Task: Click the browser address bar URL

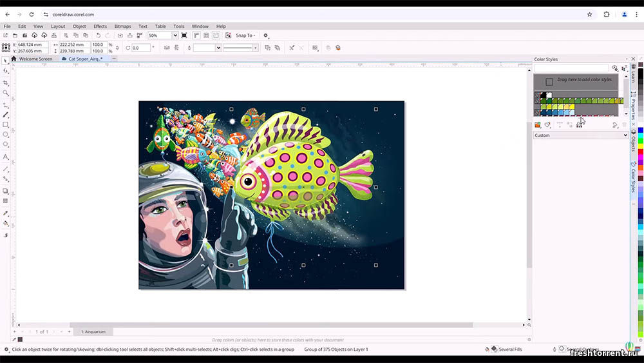Action: 73,14
